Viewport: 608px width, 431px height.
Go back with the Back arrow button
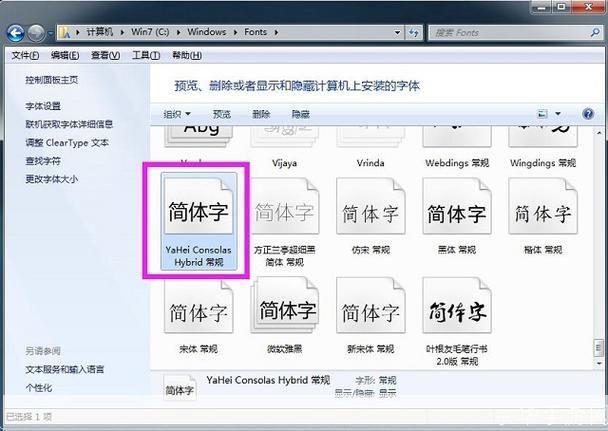(16, 33)
